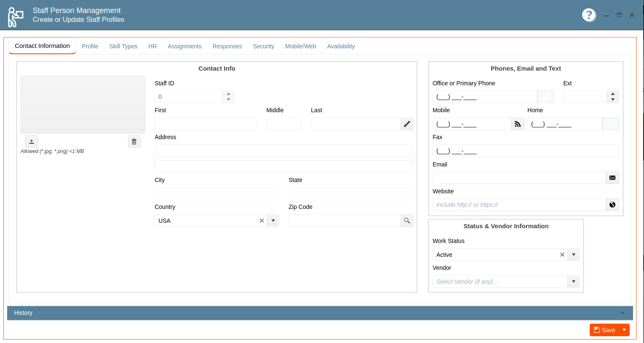Dial the Home phone number
This screenshot has height=343, width=644.
610,124
